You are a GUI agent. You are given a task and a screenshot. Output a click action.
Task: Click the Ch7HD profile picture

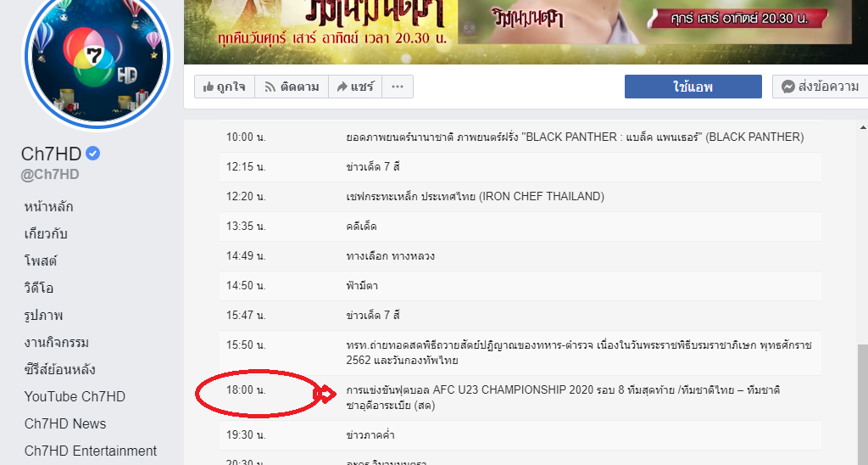point(97,58)
